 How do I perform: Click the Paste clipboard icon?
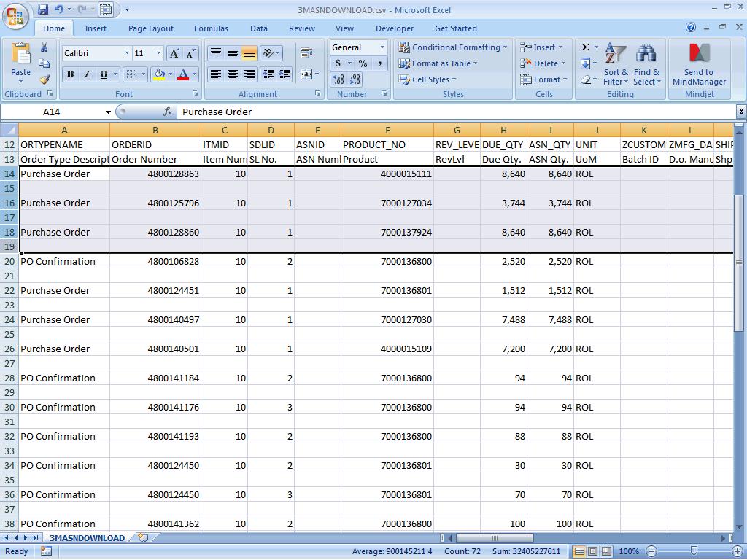tap(20, 53)
